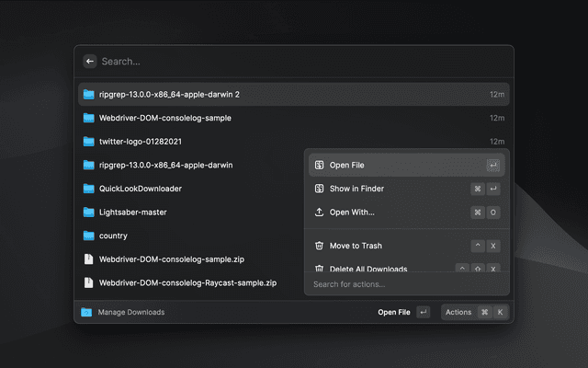Click the Show in Finder icon
This screenshot has width=588, height=368.
click(x=319, y=189)
